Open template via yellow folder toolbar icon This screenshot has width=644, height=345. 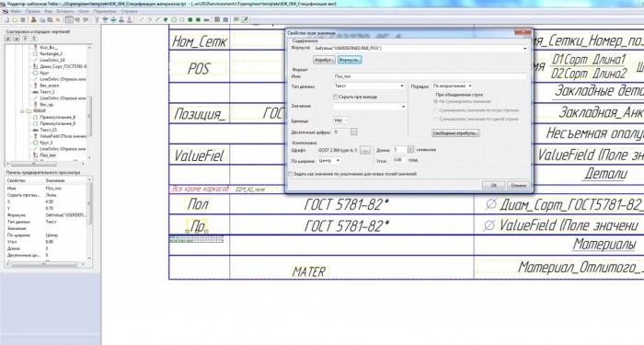[x=15, y=19]
